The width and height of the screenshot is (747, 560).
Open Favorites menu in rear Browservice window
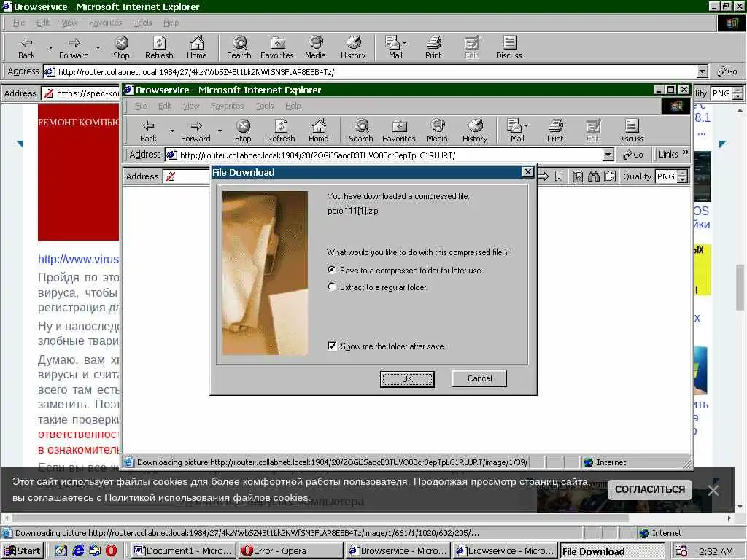click(105, 23)
